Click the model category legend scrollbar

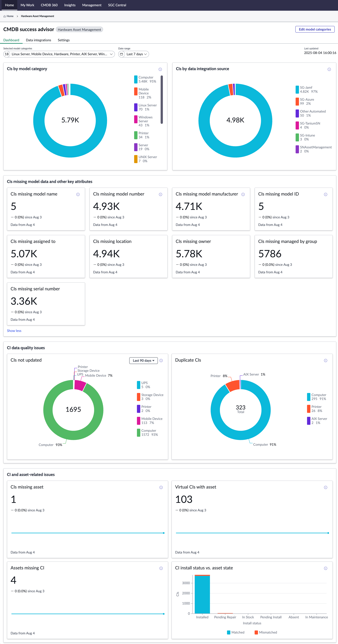tap(162, 99)
